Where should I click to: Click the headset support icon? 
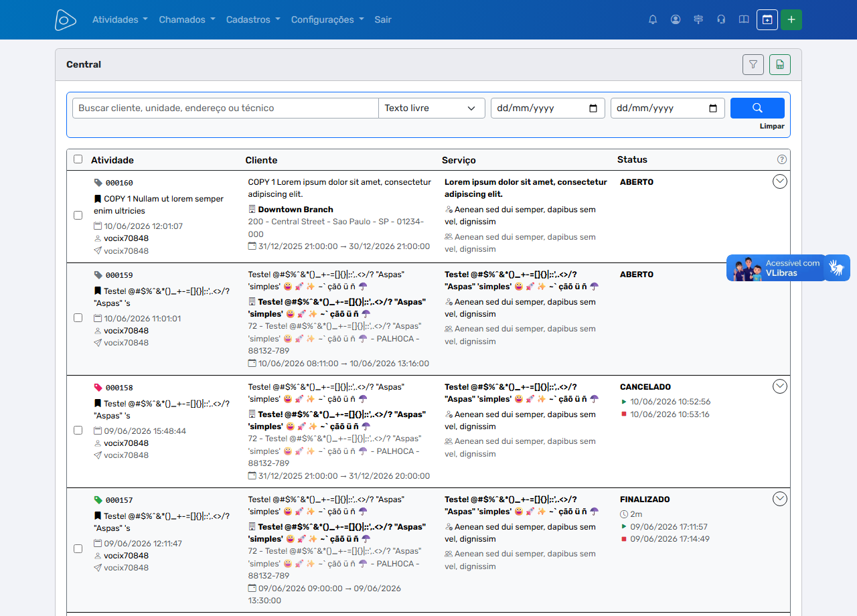(x=721, y=19)
